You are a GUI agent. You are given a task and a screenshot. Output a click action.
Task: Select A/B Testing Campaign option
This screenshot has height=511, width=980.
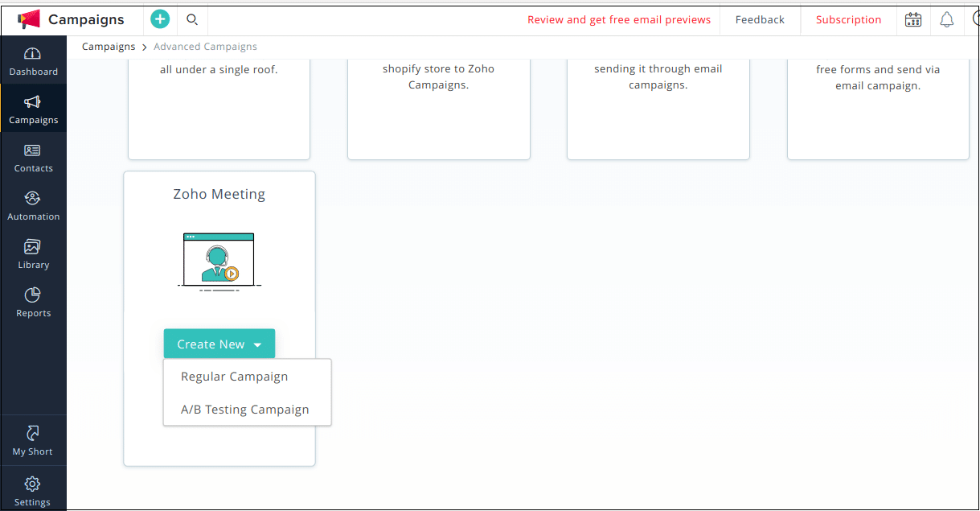(x=247, y=409)
